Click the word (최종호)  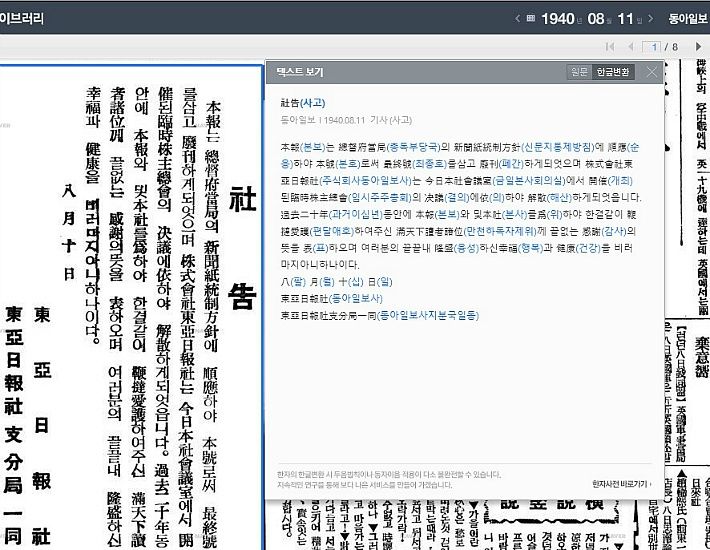[x=429, y=164]
